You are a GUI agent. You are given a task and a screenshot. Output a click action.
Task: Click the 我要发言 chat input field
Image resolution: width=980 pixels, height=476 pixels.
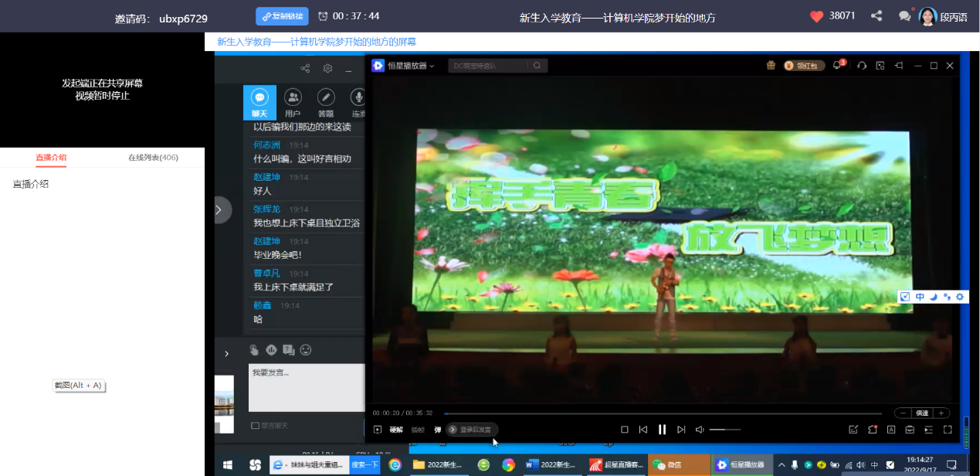pyautogui.click(x=306, y=388)
